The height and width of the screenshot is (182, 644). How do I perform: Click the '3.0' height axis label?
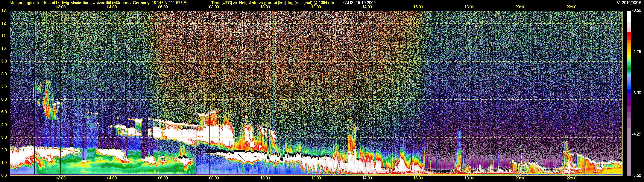click(x=4, y=137)
